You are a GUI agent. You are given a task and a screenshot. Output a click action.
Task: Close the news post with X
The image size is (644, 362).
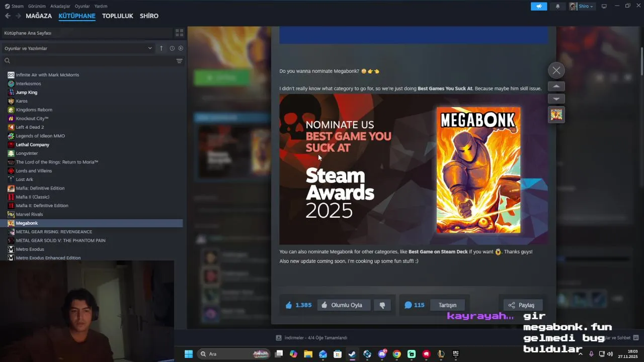[556, 70]
